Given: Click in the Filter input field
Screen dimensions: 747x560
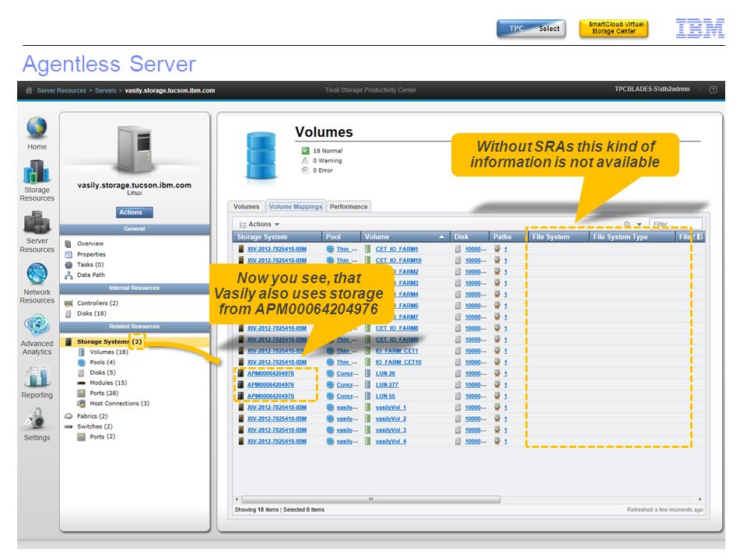Looking at the screenshot, I should pyautogui.click(x=675, y=224).
